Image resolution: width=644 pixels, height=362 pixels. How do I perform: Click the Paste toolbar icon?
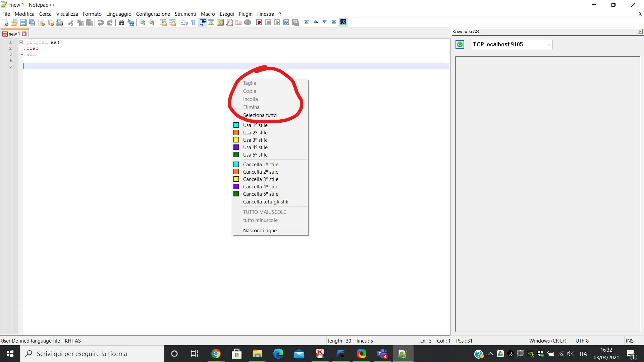(89, 22)
